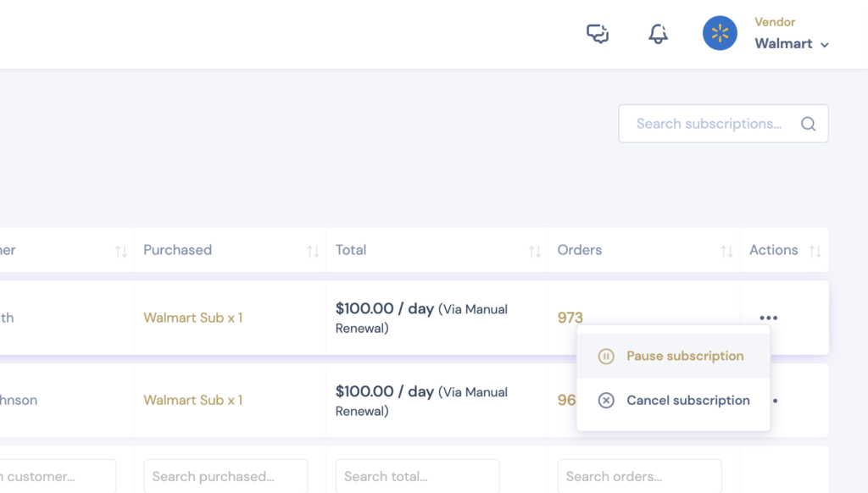Select Pause subscription from the menu

pyautogui.click(x=685, y=356)
